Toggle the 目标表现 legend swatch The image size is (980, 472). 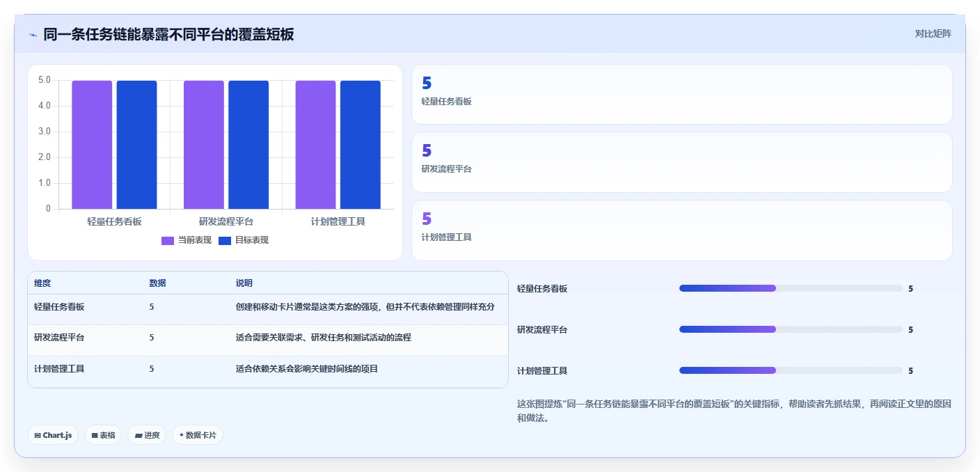[224, 240]
